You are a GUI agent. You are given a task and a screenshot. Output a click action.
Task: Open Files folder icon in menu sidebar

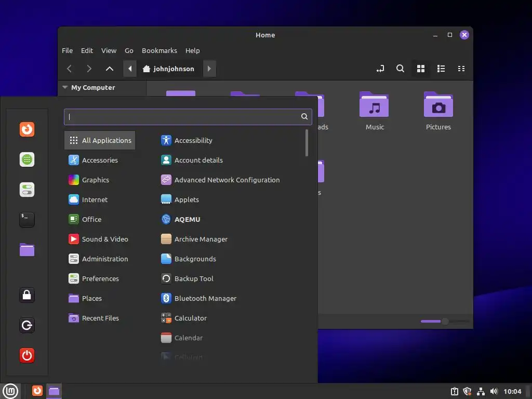click(x=27, y=250)
